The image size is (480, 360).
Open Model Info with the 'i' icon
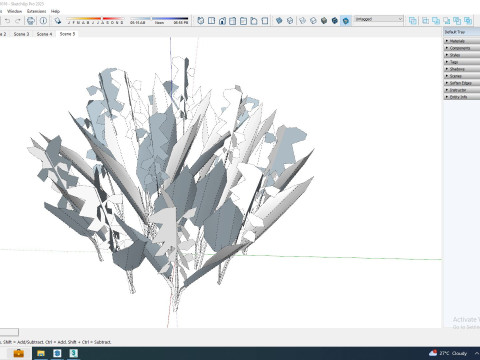(x=43, y=21)
